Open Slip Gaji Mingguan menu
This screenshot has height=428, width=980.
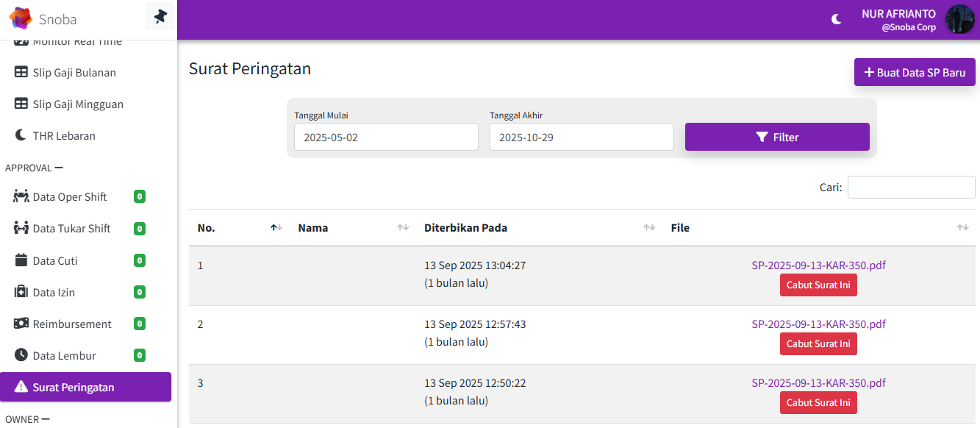78,104
